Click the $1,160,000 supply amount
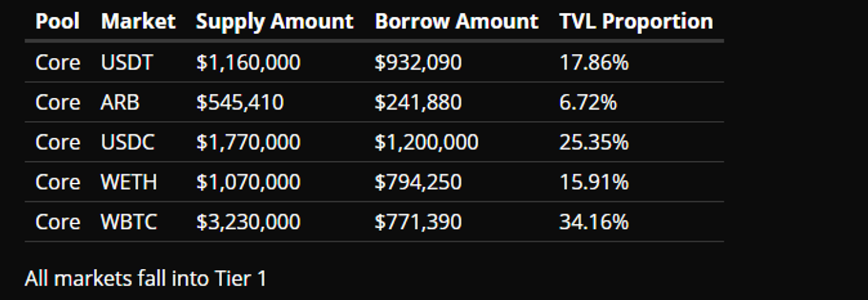868x300 pixels. [248, 62]
